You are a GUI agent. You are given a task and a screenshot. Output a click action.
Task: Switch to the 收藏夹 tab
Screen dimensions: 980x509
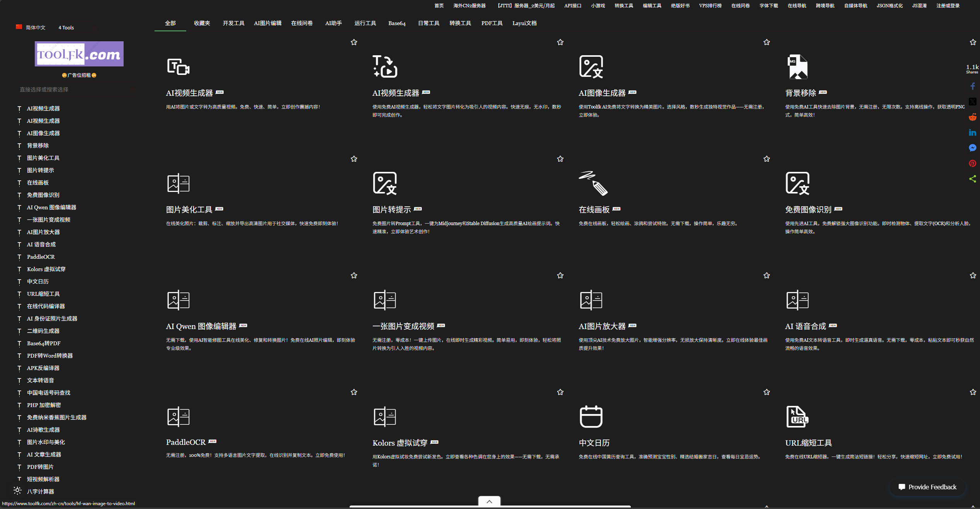pos(202,23)
